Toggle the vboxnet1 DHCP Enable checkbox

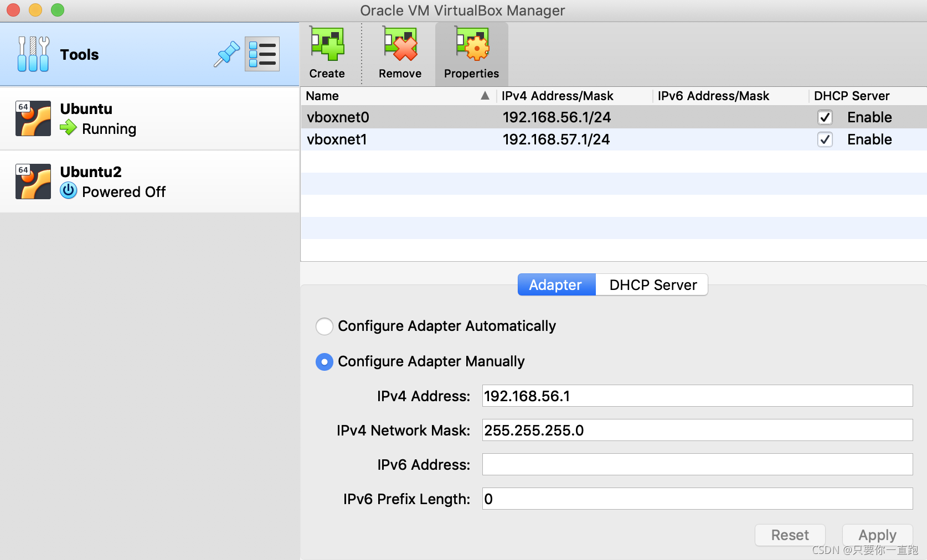point(825,139)
